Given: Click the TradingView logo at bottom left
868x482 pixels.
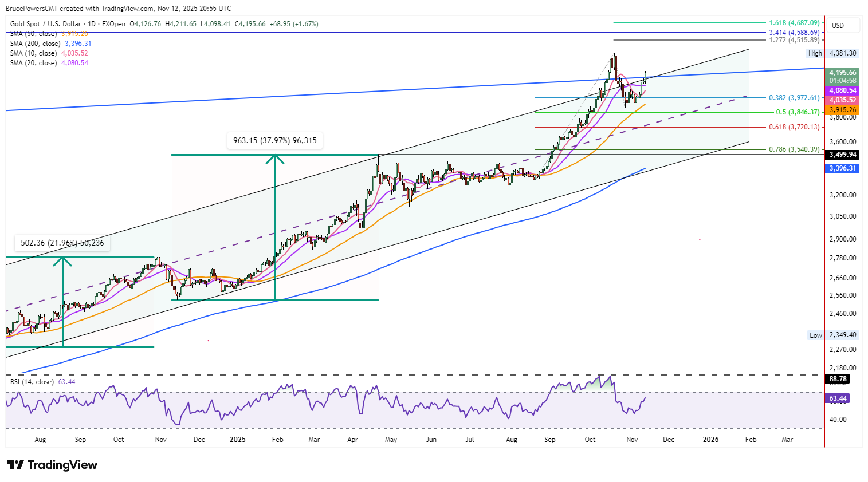Looking at the screenshot, I should coord(52,465).
